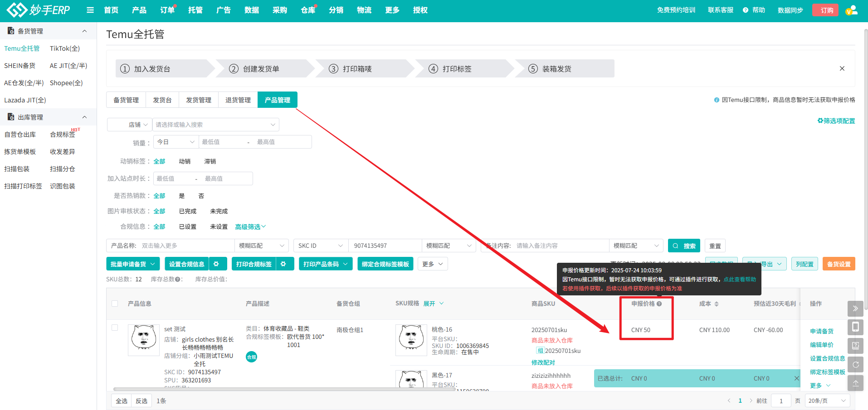The image size is (868, 410).
Task: Collapse the 出库管理 sidebar section
Action: tap(84, 117)
